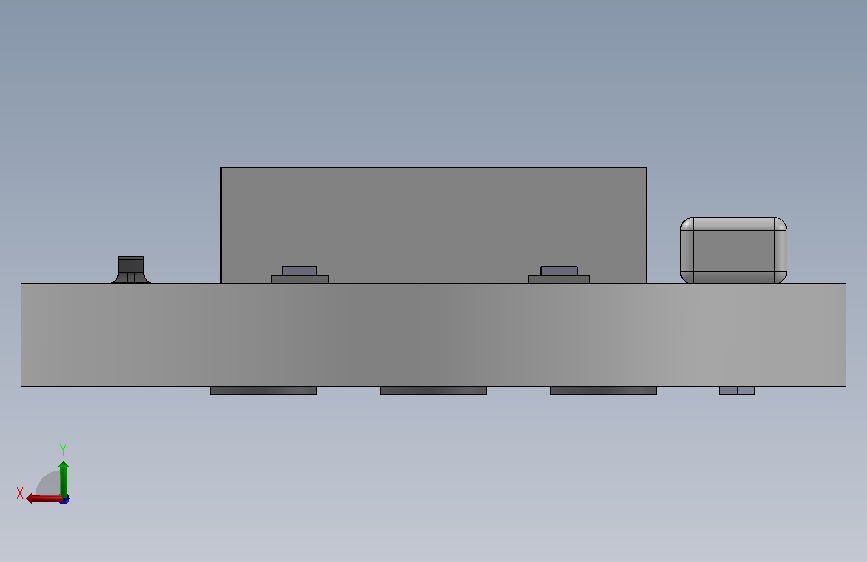Select the right bluish clip on the block
Viewport: 867px width, 562px height.
pyautogui.click(x=559, y=270)
